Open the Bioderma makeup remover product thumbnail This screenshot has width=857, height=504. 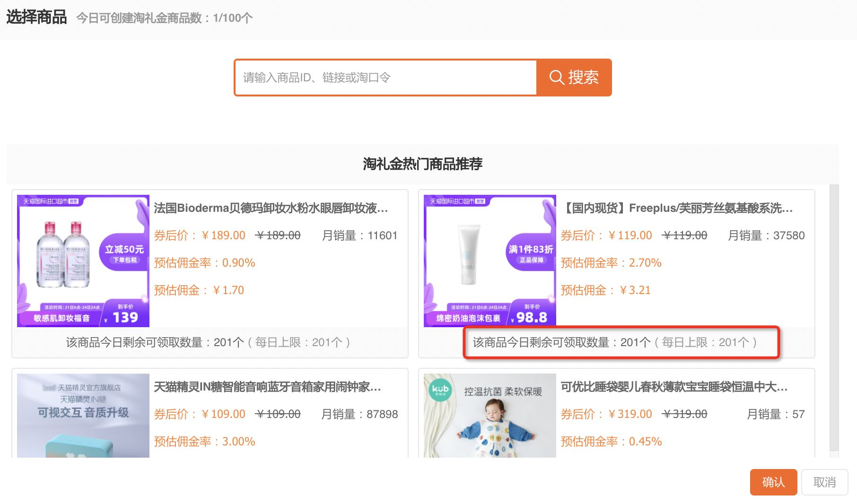coord(83,261)
